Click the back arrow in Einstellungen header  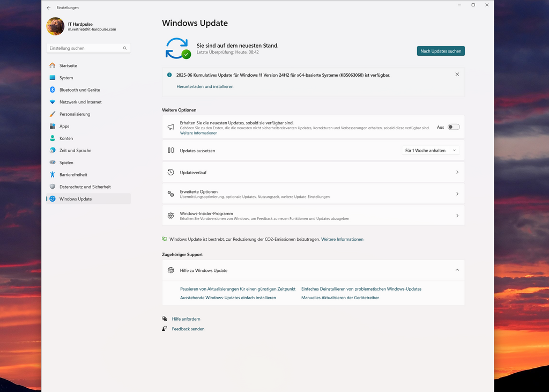(49, 8)
